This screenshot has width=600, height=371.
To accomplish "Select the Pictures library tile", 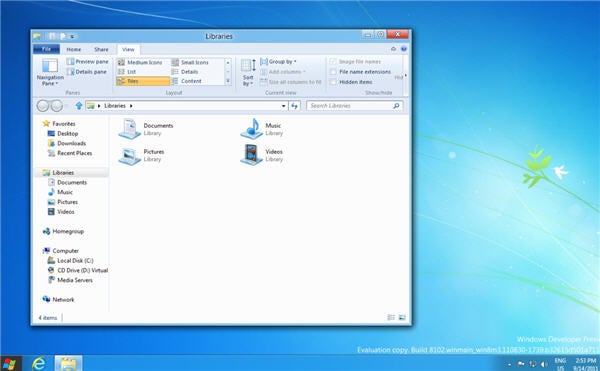I will (x=142, y=155).
